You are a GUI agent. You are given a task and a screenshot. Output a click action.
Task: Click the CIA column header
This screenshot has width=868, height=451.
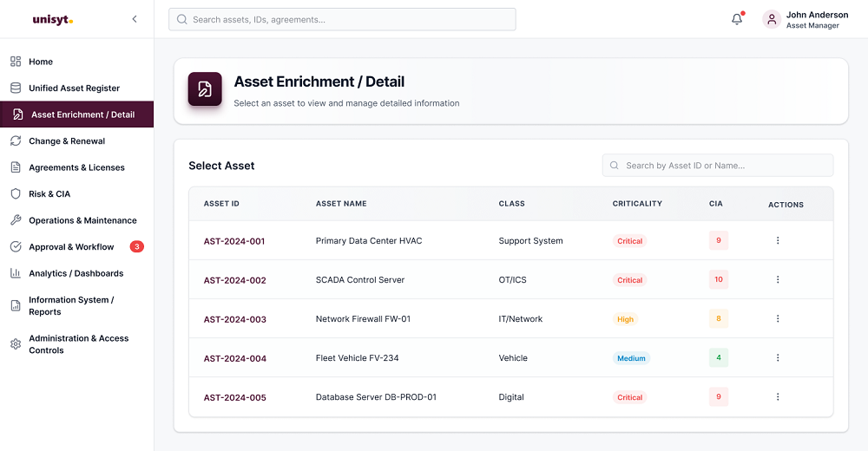pos(716,204)
